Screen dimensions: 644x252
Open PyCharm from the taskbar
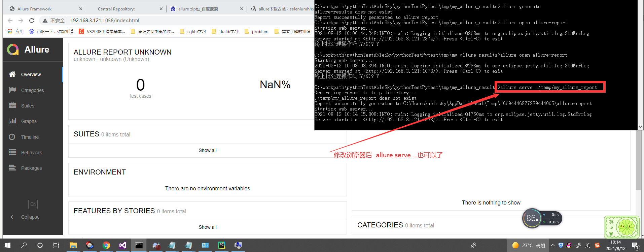[x=222, y=245]
